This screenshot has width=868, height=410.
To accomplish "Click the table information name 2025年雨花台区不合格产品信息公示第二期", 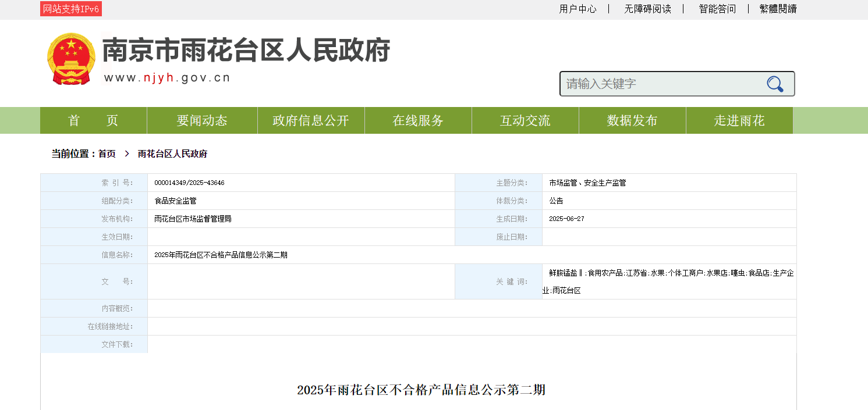I will click(x=221, y=255).
